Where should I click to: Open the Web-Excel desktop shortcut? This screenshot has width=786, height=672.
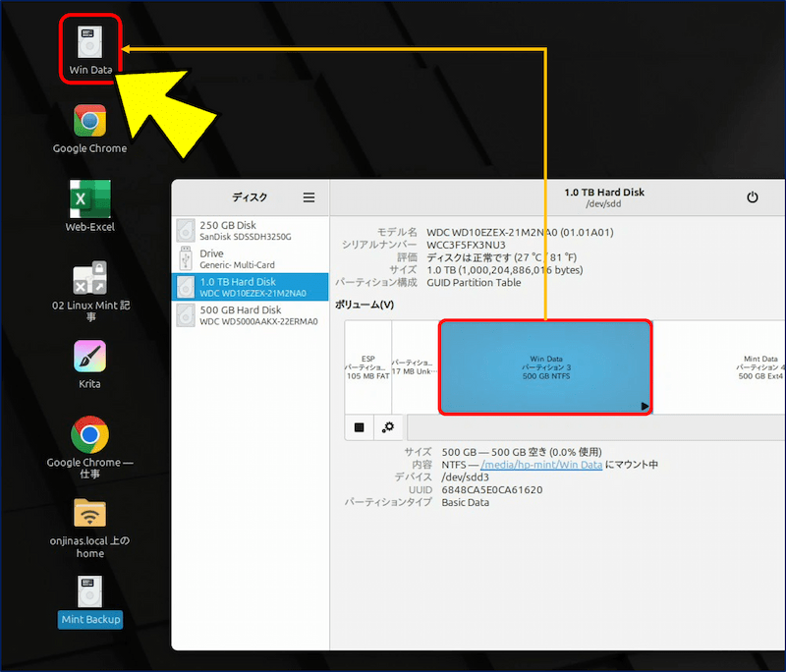pos(89,198)
